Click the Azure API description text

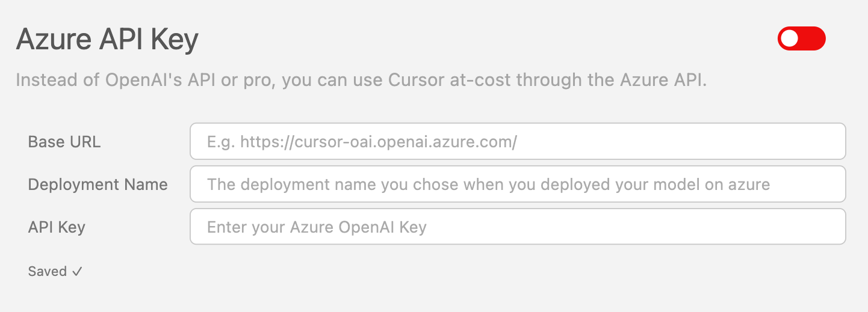click(x=361, y=80)
